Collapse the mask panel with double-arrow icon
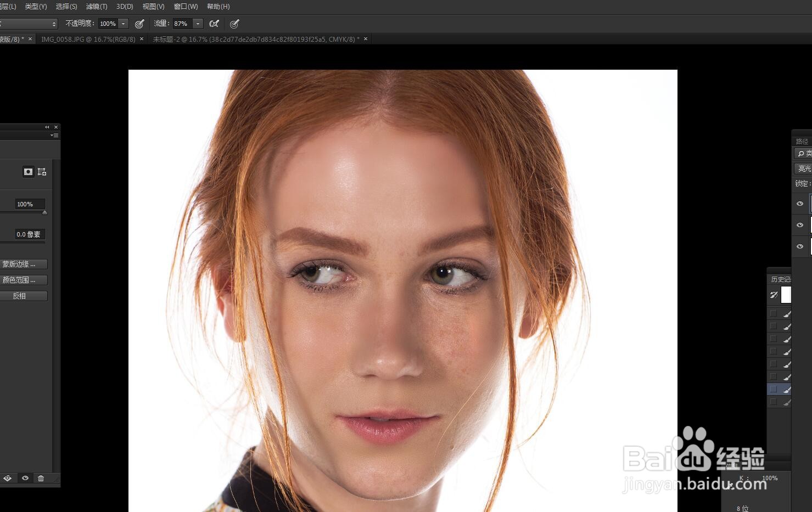Screen dimensions: 812x512 tap(47, 127)
